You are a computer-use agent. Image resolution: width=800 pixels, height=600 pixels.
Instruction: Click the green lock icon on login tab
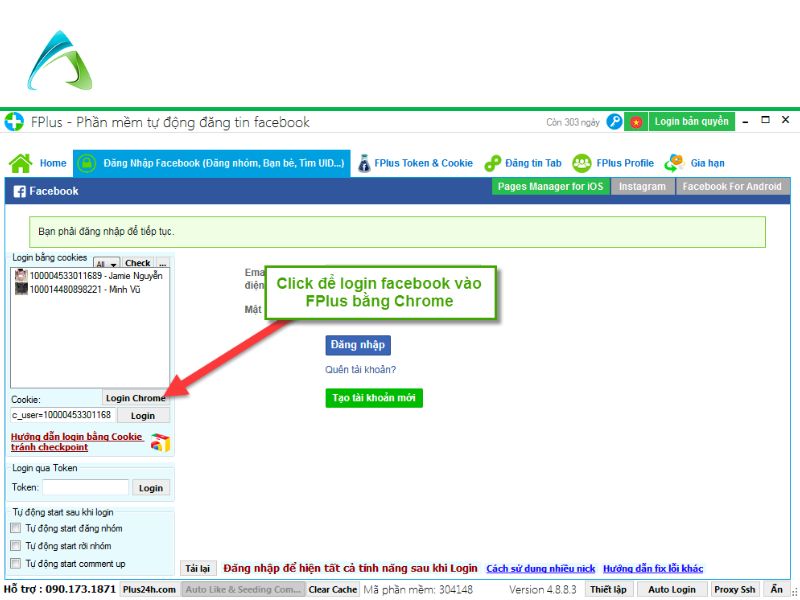[x=87, y=163]
